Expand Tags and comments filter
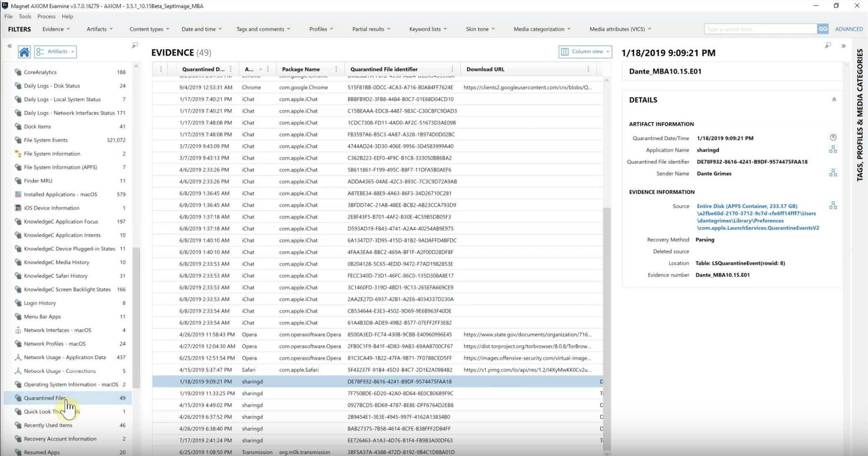Image resolution: width=868 pixels, height=456 pixels. coord(263,29)
